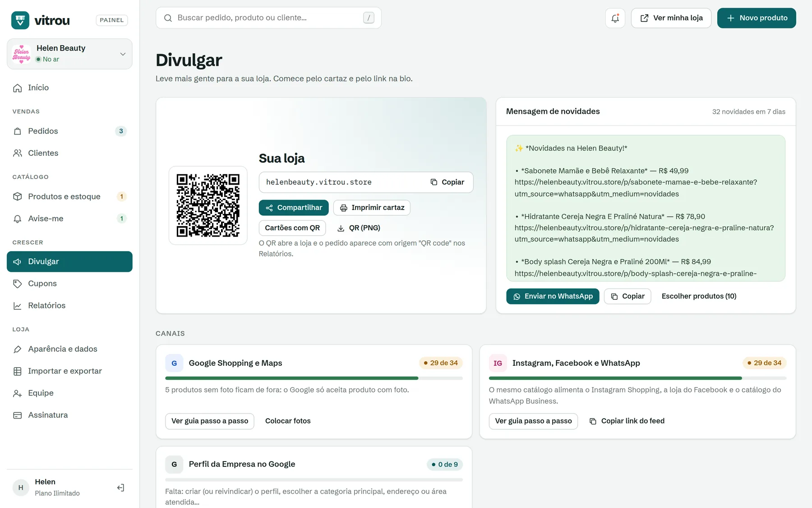This screenshot has width=812, height=508.
Task: Go to Início in the sidebar
Action: click(x=69, y=88)
